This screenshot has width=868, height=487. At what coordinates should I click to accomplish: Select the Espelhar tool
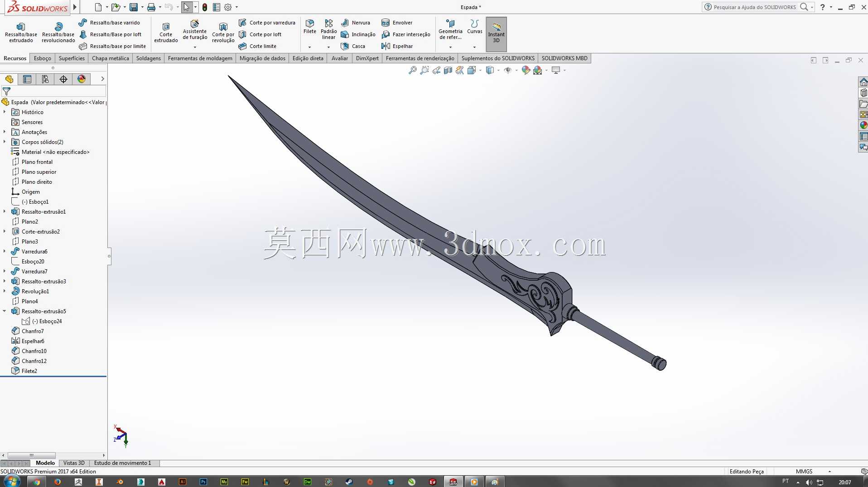397,46
